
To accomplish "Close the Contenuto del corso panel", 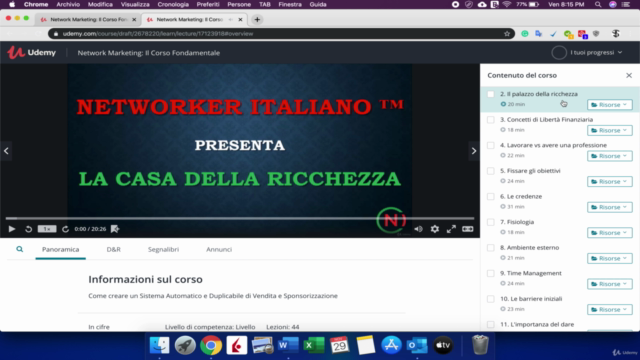I will coord(629,75).
